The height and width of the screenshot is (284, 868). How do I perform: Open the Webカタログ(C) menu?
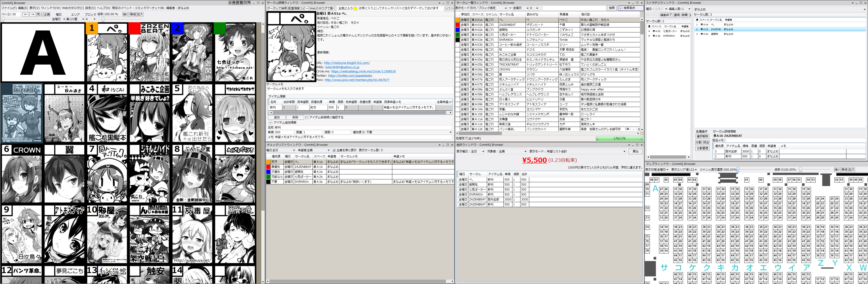click(x=73, y=8)
